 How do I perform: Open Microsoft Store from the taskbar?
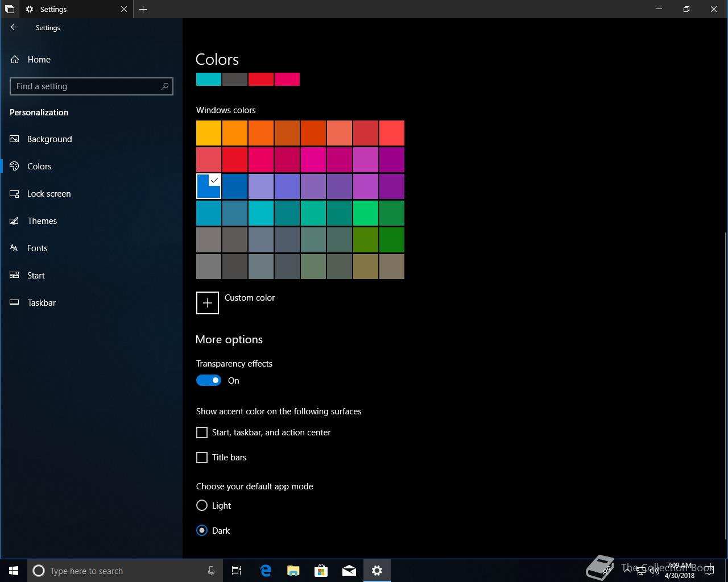click(x=321, y=571)
